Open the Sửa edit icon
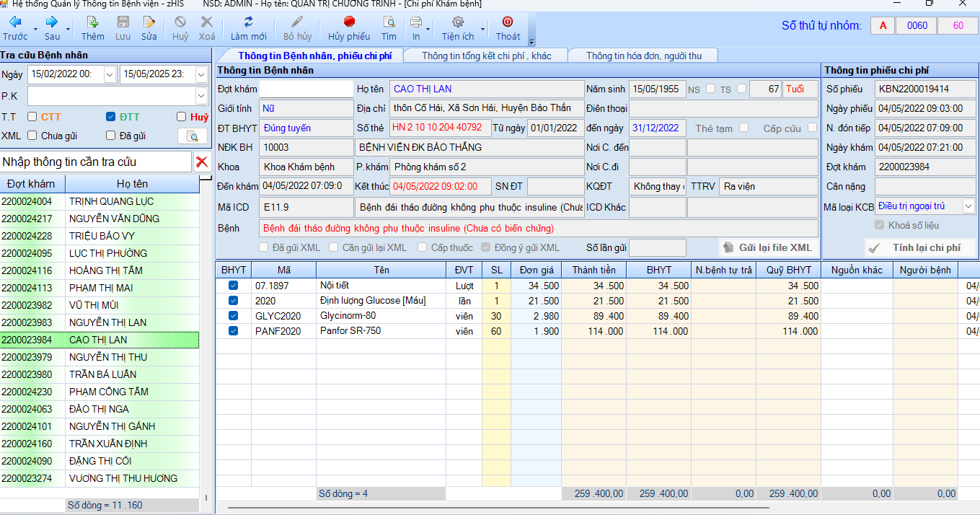This screenshot has width=980, height=515. click(149, 29)
